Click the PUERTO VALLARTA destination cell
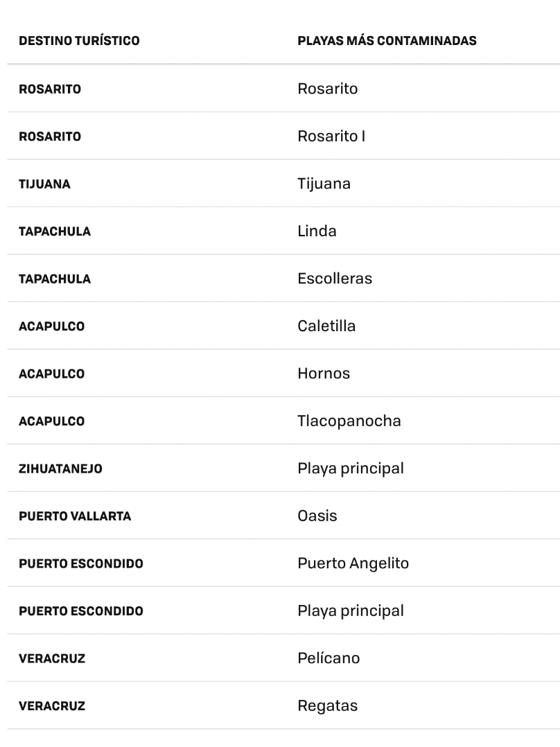Screen dimensions: 560x747 point(75,516)
